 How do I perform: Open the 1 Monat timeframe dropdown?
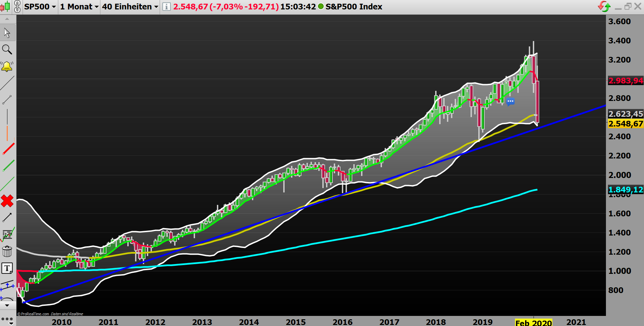[78, 6]
